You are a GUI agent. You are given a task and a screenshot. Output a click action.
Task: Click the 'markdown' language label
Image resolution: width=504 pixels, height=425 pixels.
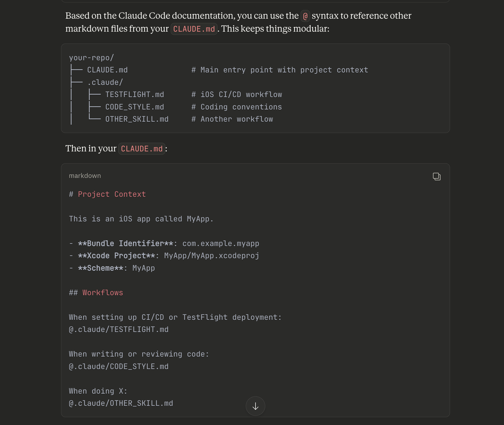coord(85,176)
